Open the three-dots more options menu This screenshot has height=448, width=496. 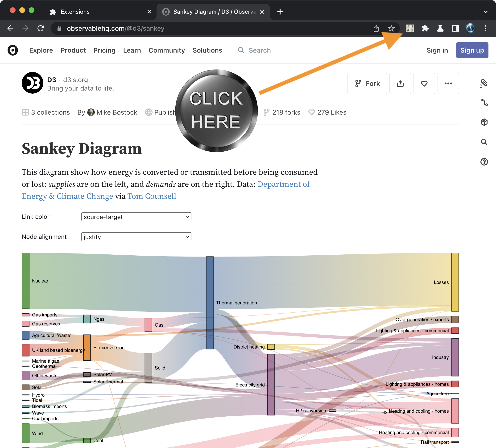448,84
